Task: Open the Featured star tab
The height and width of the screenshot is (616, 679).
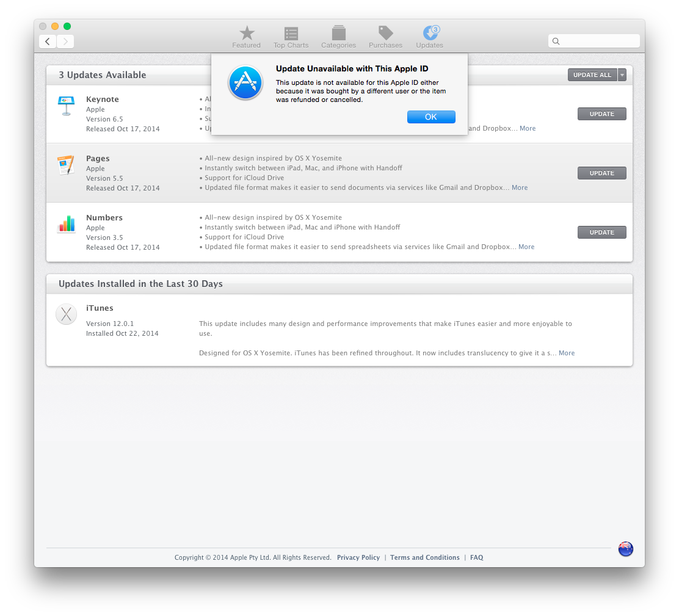Action: coord(247,37)
